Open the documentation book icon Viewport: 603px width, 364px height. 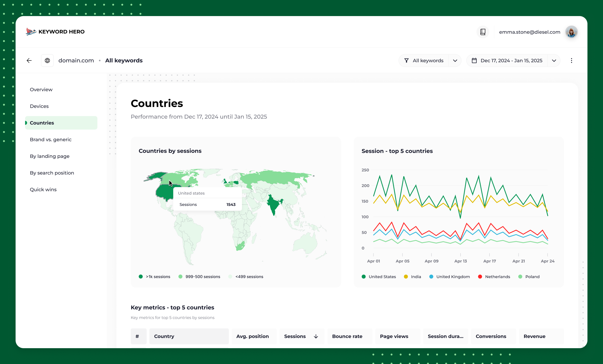[483, 32]
